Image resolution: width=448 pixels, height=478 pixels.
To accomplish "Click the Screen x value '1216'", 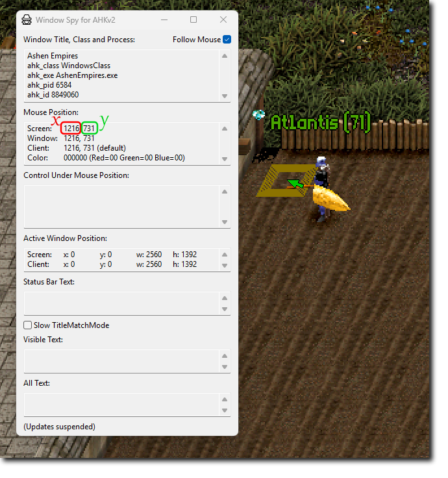I will (x=71, y=129).
